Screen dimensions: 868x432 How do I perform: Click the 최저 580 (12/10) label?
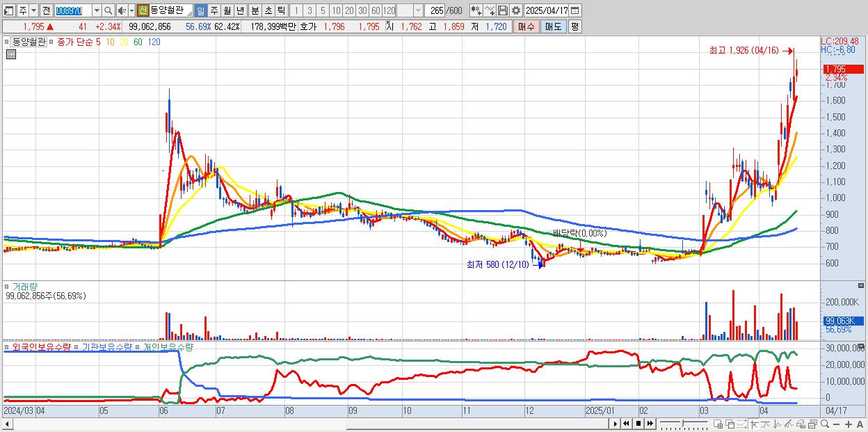(x=497, y=264)
